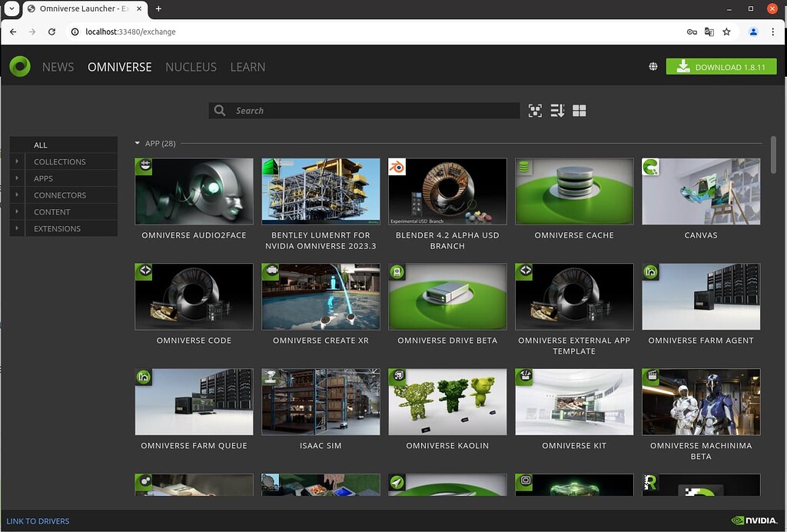The image size is (787, 532).
Task: Click the translate icon in the address bar
Action: click(709, 32)
